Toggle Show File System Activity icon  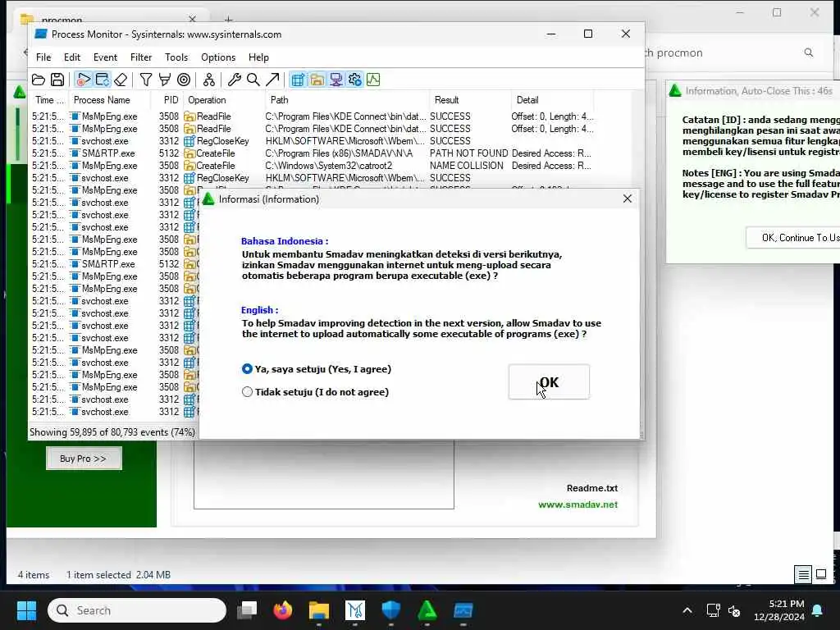[317, 80]
